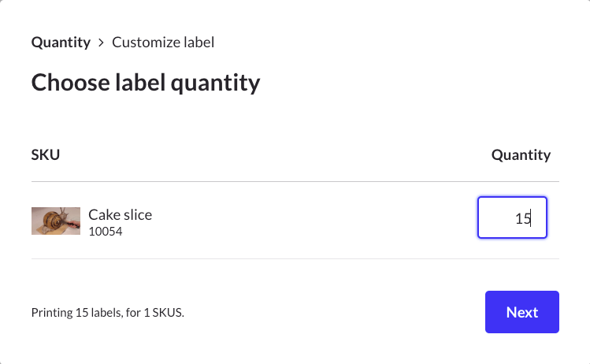
Task: Open the Cake slice product thumbnail
Action: (56, 221)
